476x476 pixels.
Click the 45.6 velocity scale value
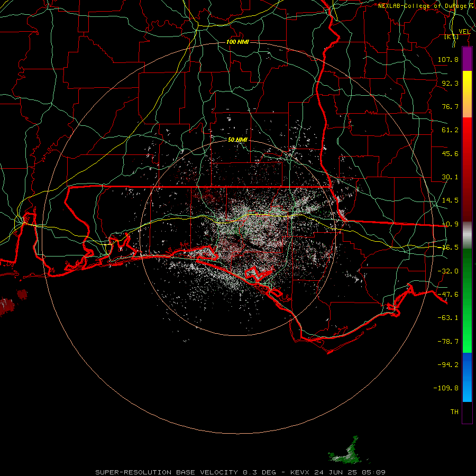coord(450,153)
